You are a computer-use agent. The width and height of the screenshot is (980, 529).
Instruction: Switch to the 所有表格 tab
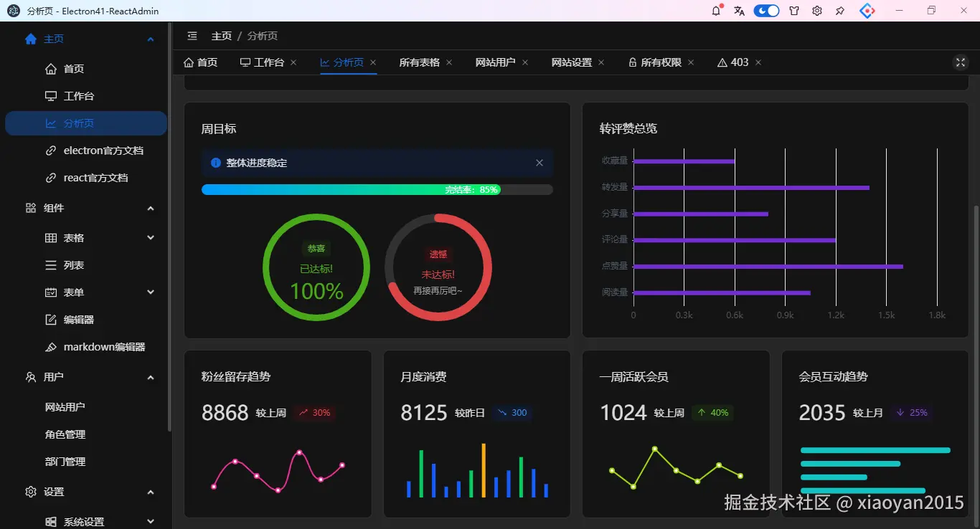420,62
